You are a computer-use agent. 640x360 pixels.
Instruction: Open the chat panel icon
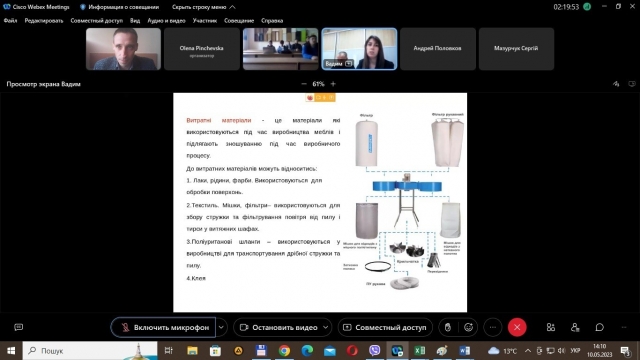point(599,327)
